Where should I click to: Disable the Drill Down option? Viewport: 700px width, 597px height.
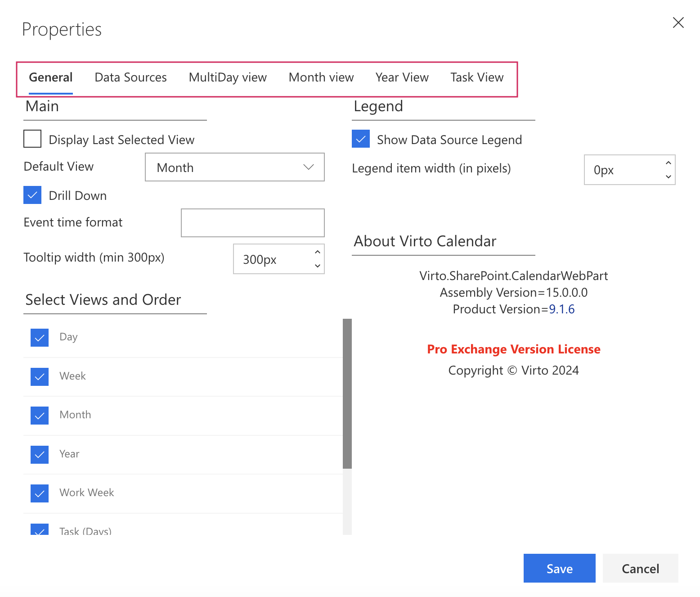(32, 195)
